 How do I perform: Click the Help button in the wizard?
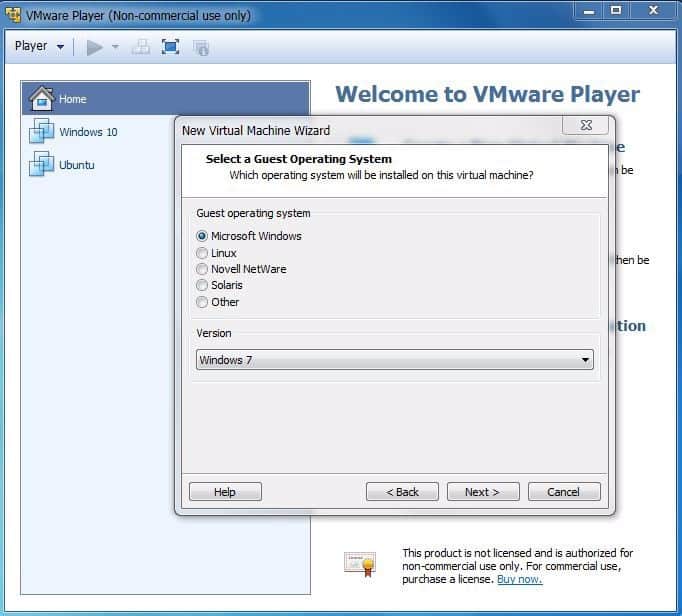pos(225,492)
